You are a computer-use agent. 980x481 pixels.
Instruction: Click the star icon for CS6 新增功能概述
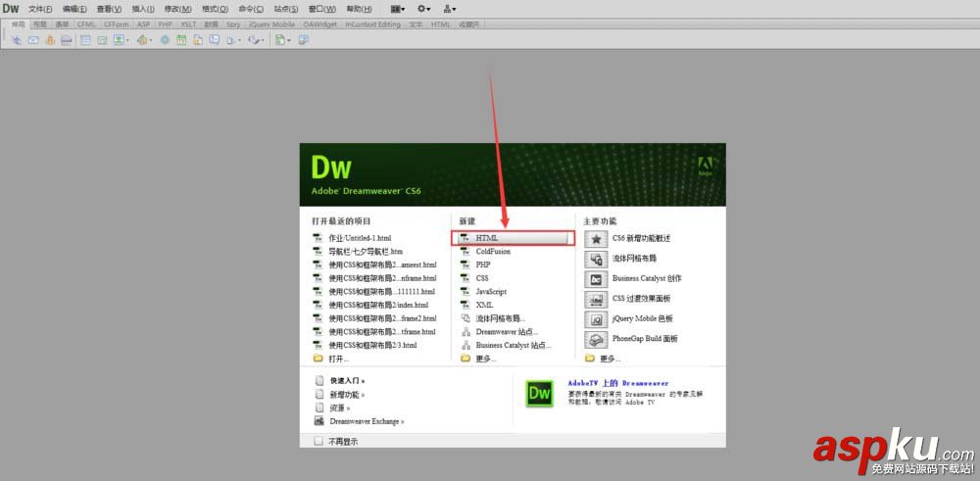tap(596, 239)
